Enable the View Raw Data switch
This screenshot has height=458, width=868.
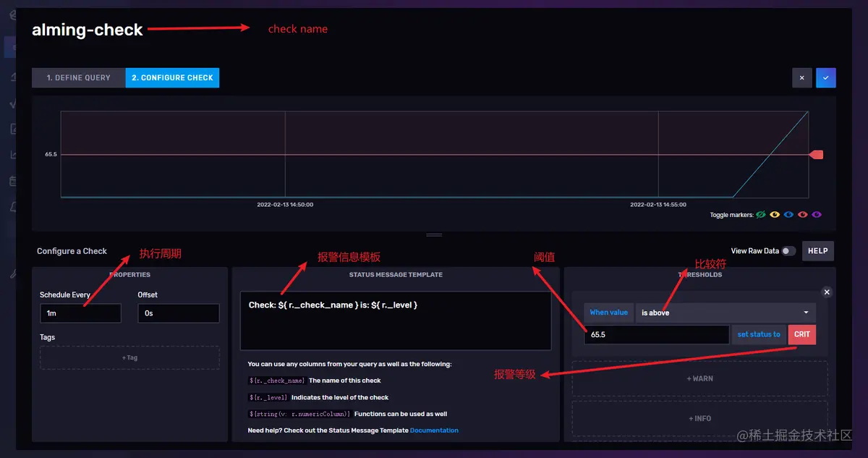point(788,251)
